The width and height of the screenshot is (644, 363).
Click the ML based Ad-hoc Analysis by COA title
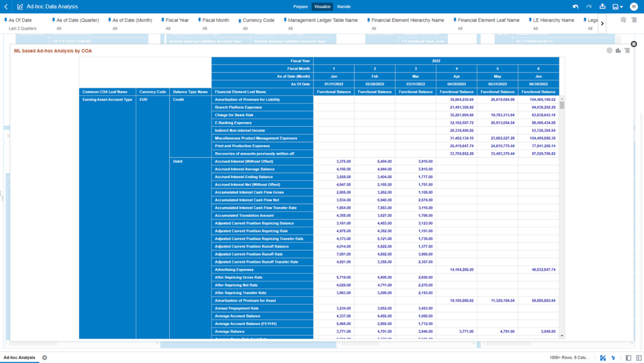(53, 51)
